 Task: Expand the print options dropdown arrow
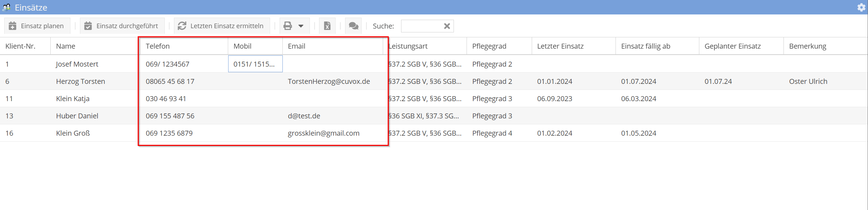point(301,26)
